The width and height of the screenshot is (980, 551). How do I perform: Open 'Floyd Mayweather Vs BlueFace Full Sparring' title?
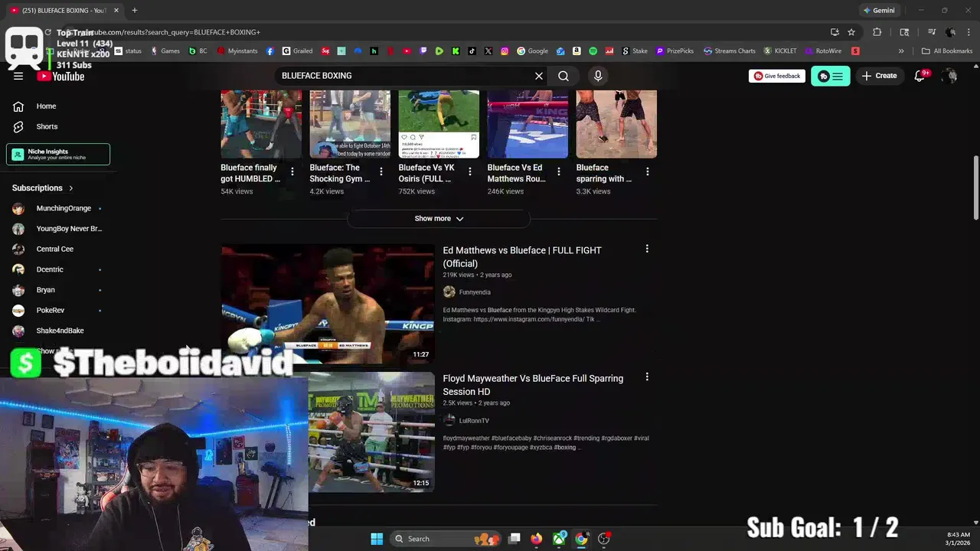533,385
